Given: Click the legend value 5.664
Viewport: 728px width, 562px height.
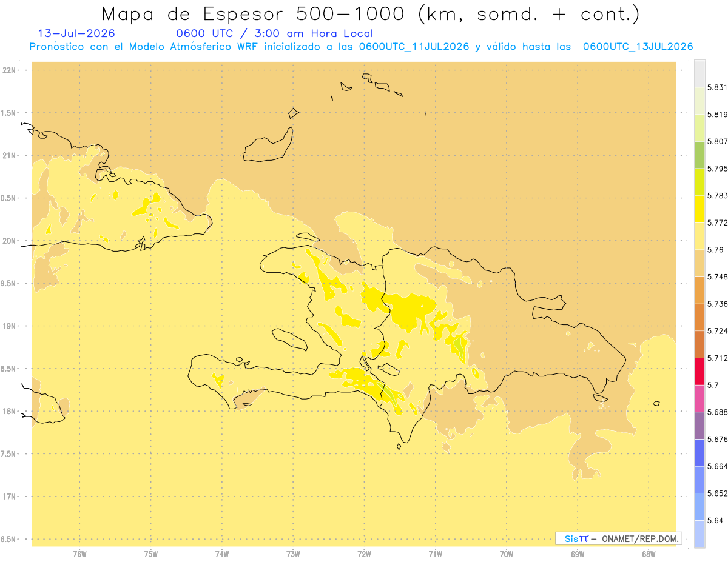Looking at the screenshot, I should click(717, 466).
